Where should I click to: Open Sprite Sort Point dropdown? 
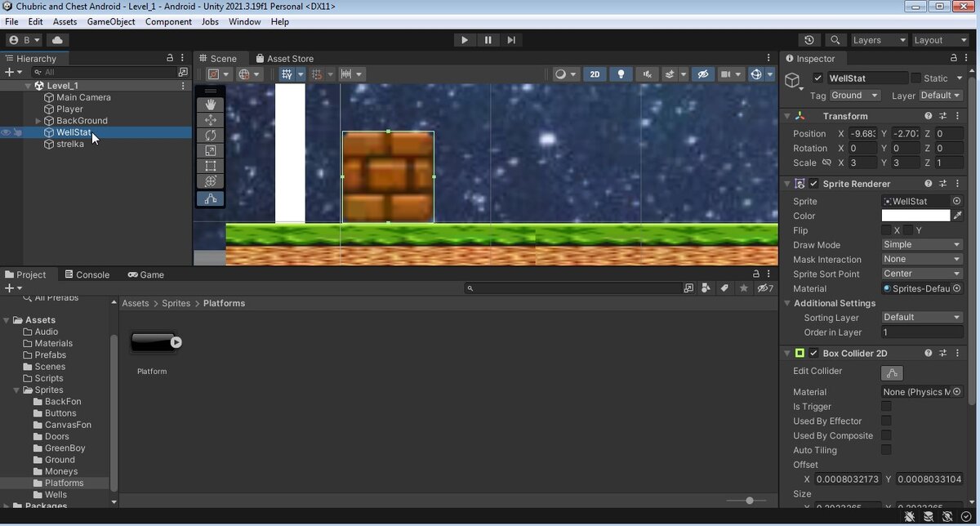pos(922,274)
